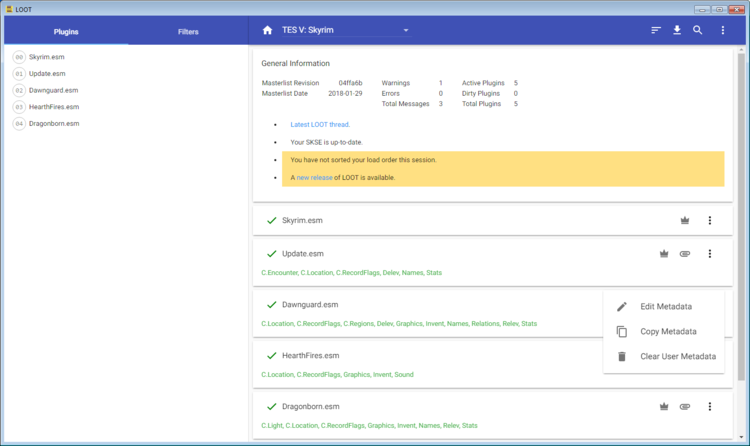Image resolution: width=750 pixels, height=446 pixels.
Task: Click the pencil icon beside Edit Metadata
Action: 622,307
